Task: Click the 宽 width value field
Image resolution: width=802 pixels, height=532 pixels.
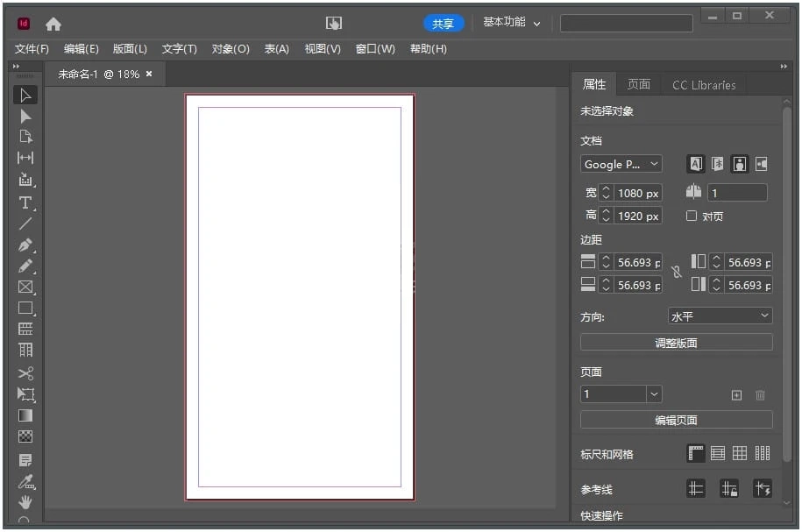Action: pos(637,193)
